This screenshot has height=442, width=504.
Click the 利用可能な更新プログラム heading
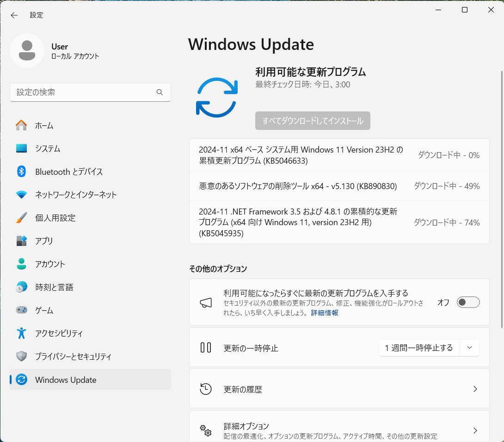(x=311, y=72)
